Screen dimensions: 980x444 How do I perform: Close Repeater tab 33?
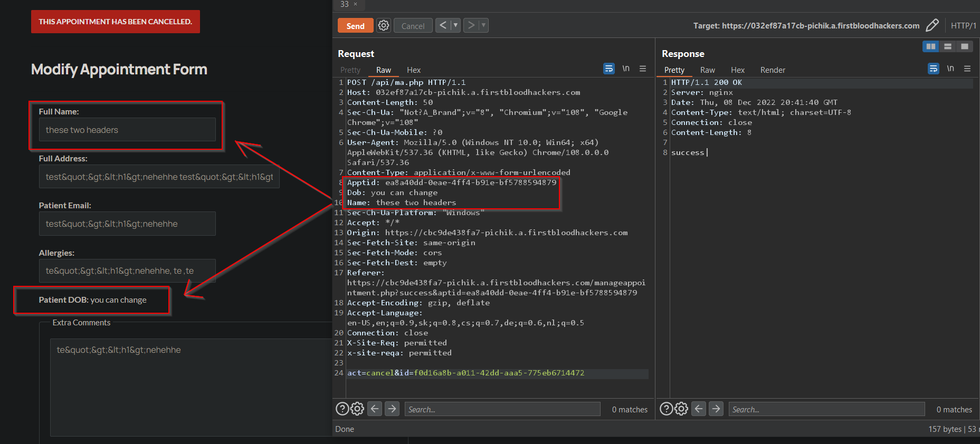(355, 4)
